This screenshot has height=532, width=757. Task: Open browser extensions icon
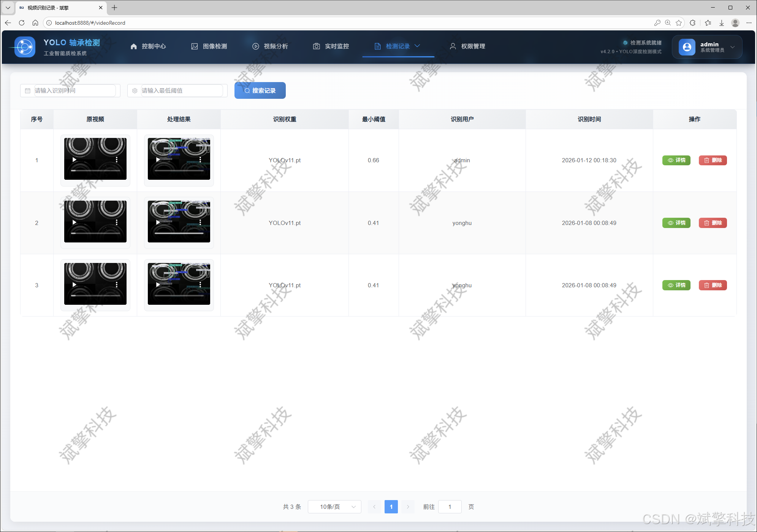(x=692, y=23)
